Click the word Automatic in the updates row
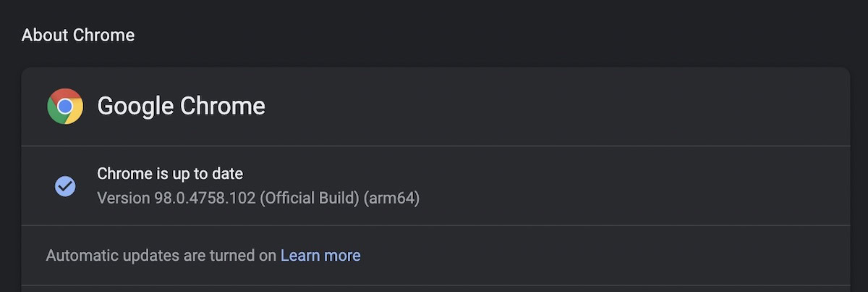 click(x=76, y=255)
